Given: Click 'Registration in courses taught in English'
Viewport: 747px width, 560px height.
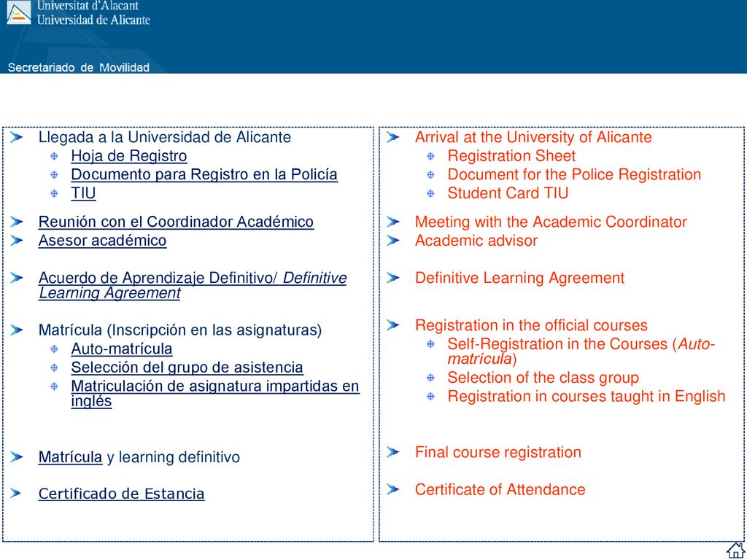Looking at the screenshot, I should coord(586,396).
